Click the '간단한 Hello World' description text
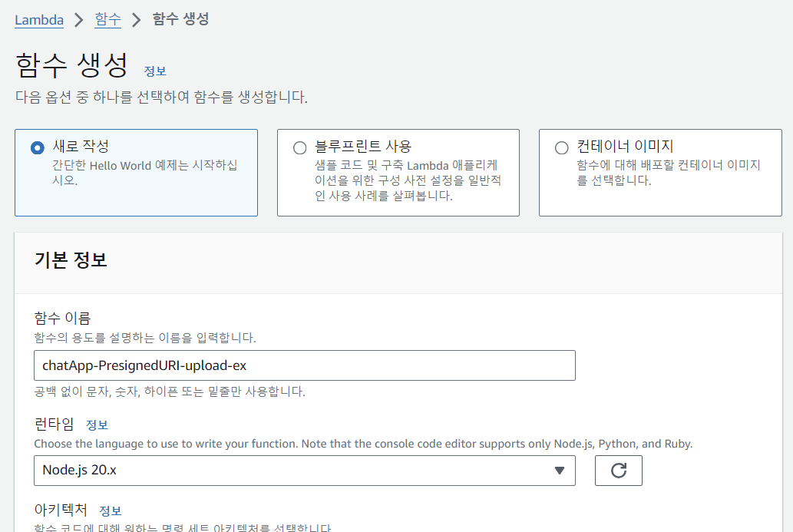Viewport: 793px width, 532px height. tap(144, 173)
